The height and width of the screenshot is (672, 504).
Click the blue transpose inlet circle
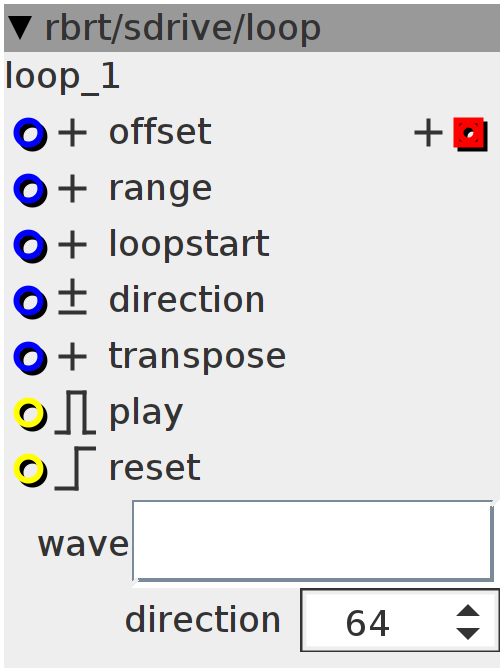[30, 358]
